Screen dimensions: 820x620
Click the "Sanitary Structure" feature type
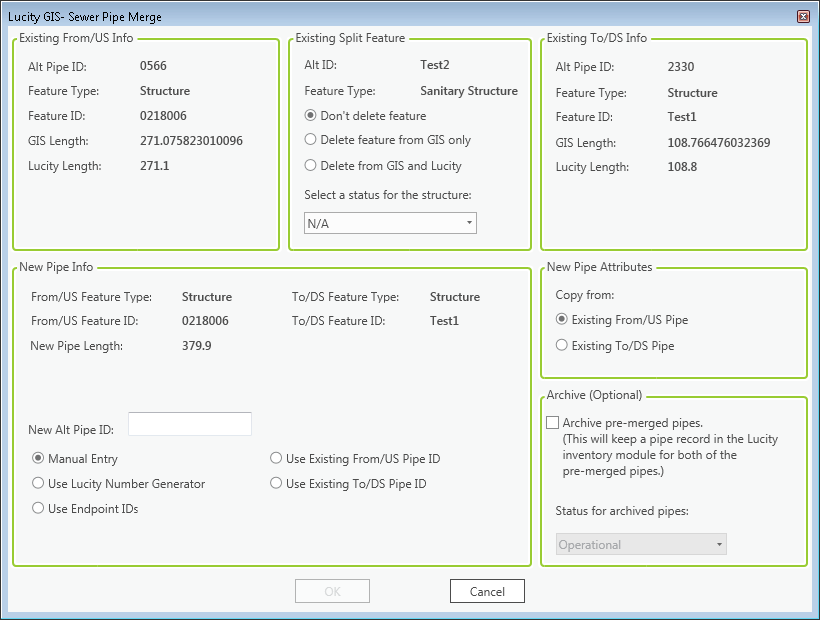[469, 91]
